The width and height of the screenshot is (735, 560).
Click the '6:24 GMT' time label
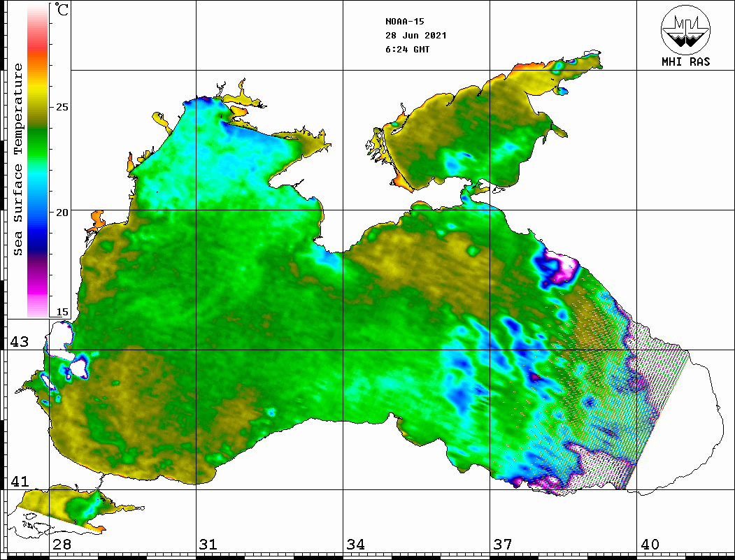407,50
